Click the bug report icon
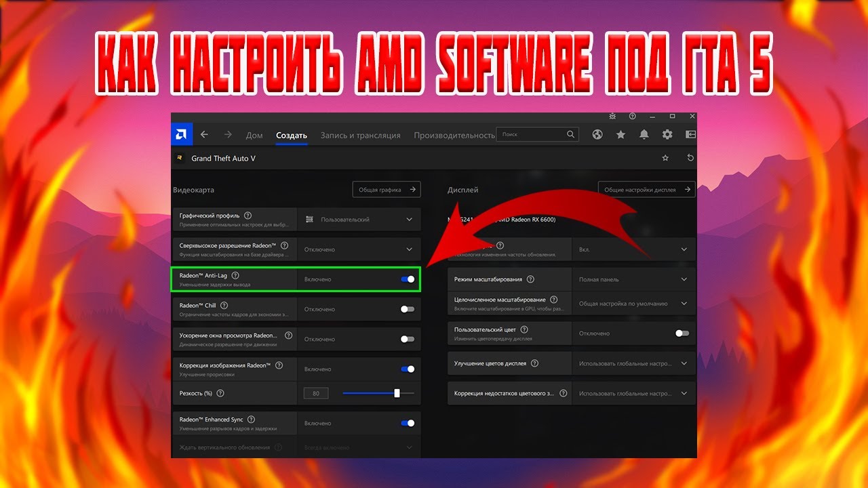 point(612,117)
